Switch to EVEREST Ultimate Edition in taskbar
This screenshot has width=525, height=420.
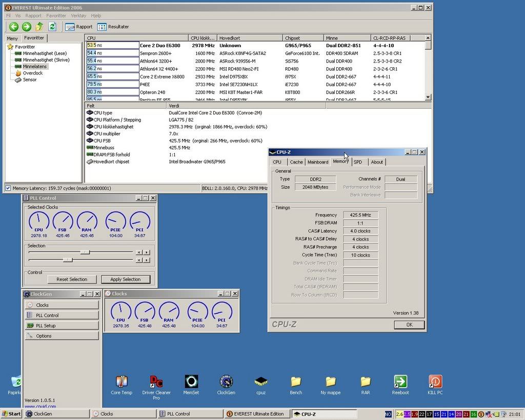pyautogui.click(x=257, y=414)
